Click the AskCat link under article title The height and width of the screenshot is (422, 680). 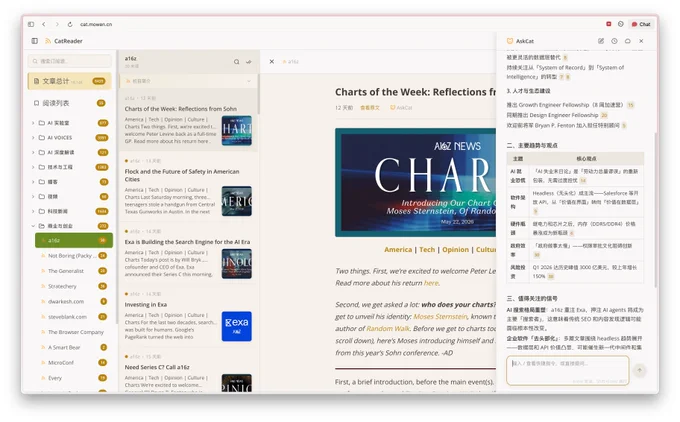pos(401,108)
